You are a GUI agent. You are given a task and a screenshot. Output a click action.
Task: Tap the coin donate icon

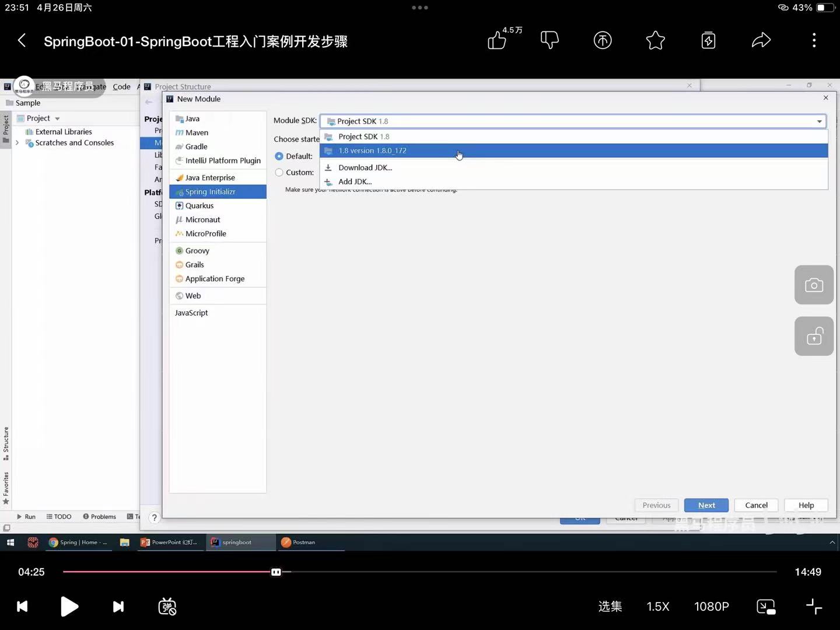coord(603,40)
